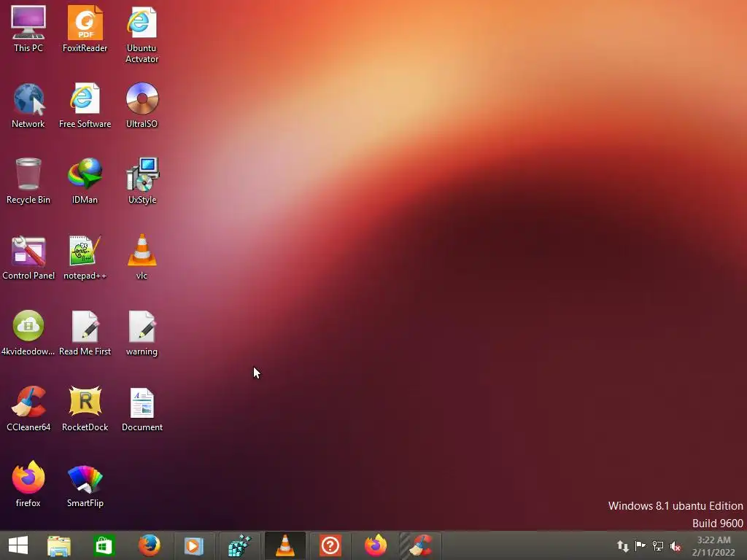The image size is (747, 560).
Task: Launch notepad++ from desktop
Action: 85,257
